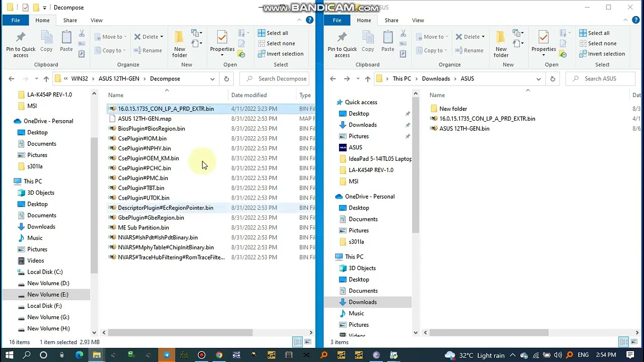Switch to View tab in ASUS window
Screen dimensions: 644x362
pos(418,20)
